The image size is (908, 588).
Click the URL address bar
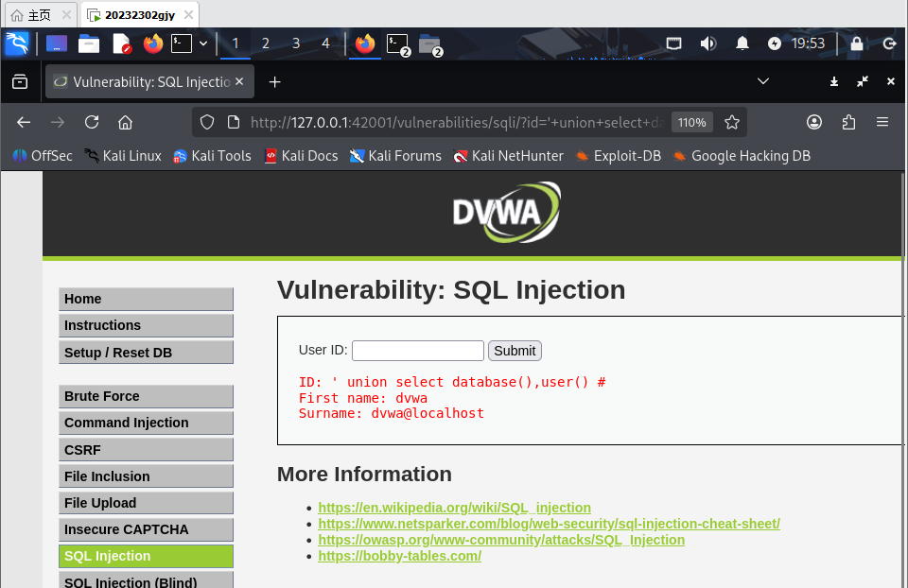click(456, 122)
